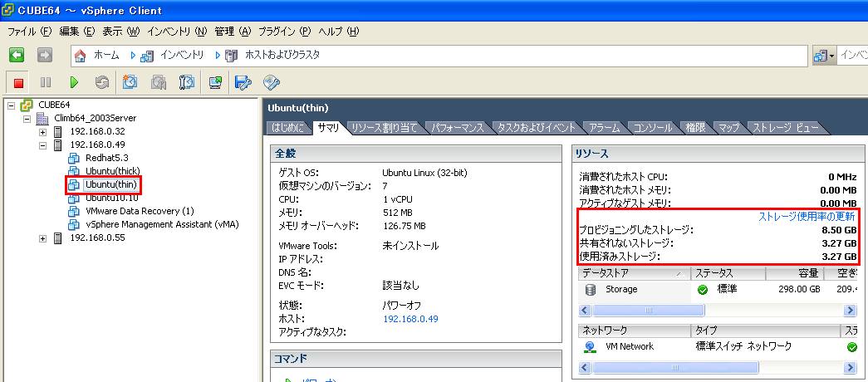Click datastore list scroll right arrow
The image size is (868, 382).
[851, 310]
